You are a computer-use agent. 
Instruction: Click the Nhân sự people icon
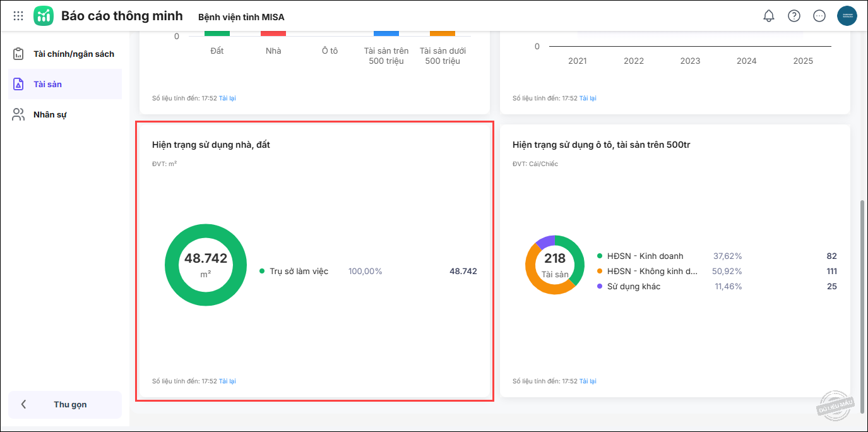pos(19,114)
